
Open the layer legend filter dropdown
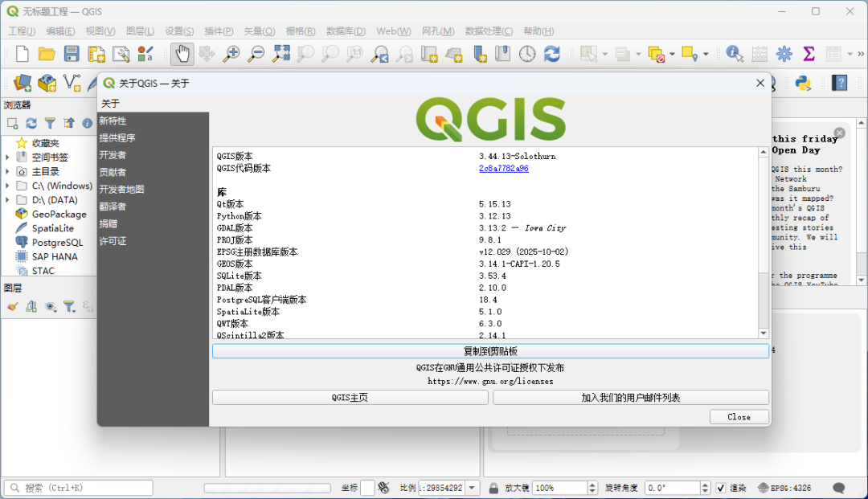coord(69,306)
